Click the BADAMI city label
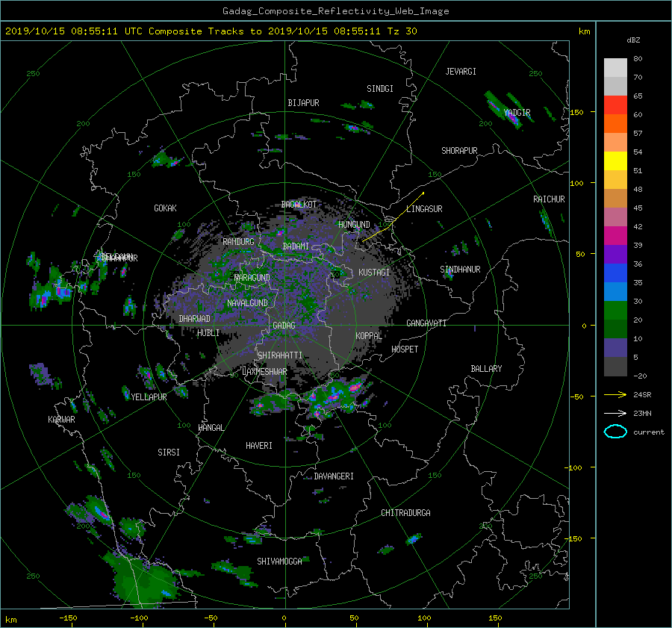 pyautogui.click(x=296, y=246)
